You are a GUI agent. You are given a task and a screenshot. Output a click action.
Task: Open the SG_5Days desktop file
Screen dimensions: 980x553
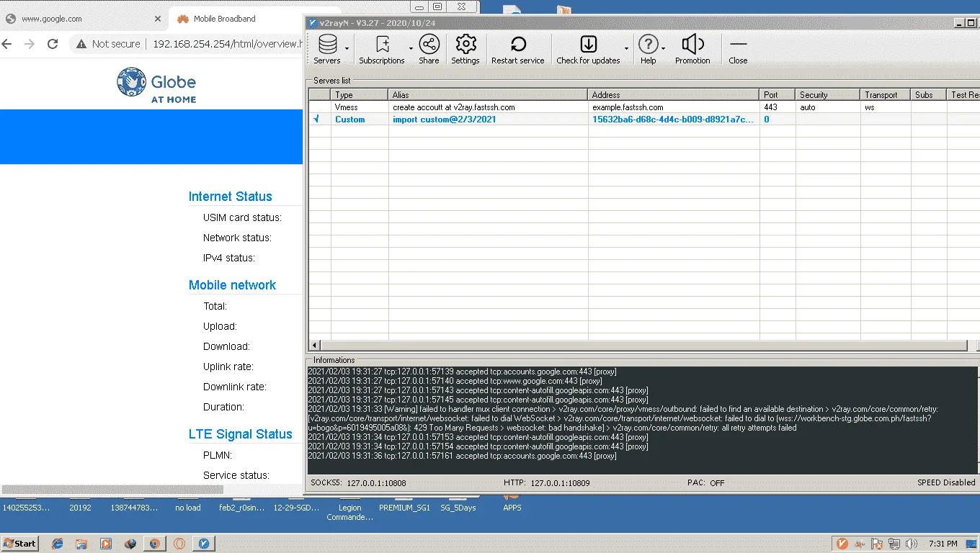tap(458, 504)
